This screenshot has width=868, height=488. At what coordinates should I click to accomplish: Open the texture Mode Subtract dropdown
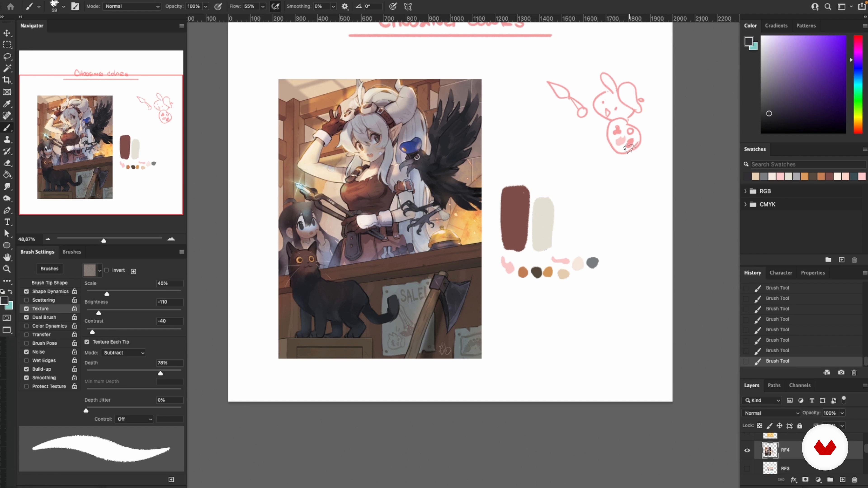coord(123,353)
